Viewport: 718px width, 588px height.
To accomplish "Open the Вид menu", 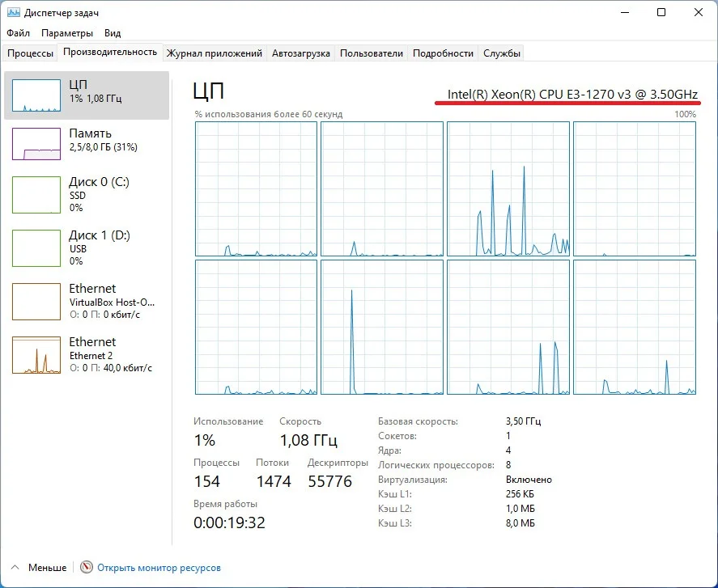I will (x=113, y=33).
